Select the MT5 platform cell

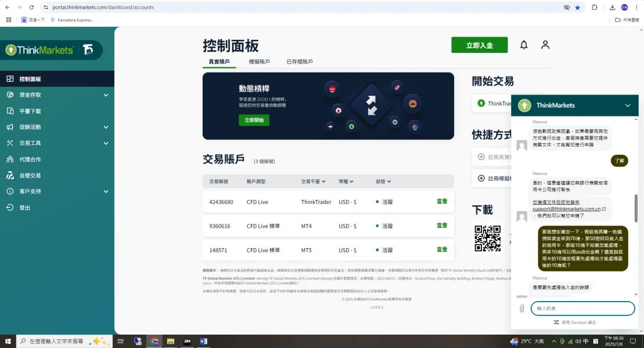307,250
